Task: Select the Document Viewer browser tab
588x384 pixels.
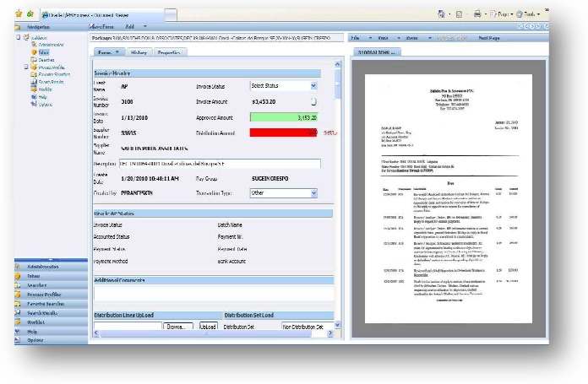Action: [x=101, y=15]
